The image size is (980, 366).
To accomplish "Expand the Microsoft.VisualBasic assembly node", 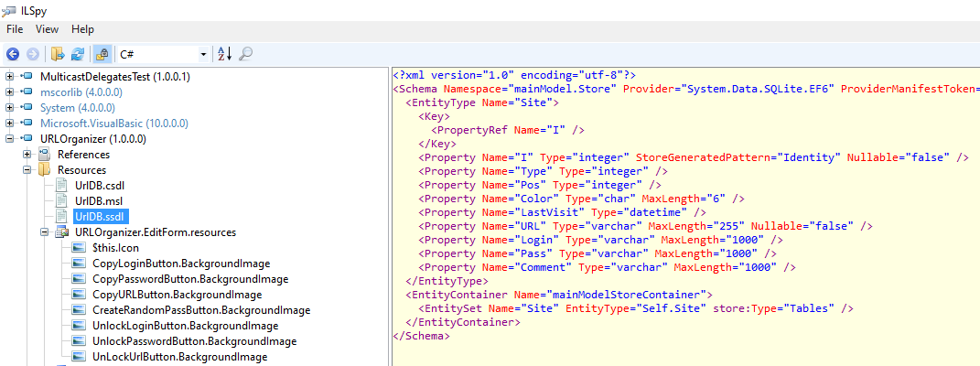I will point(9,123).
